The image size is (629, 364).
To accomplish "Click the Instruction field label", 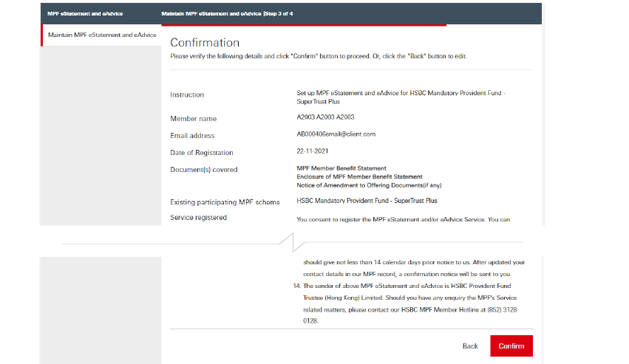I will point(187,95).
